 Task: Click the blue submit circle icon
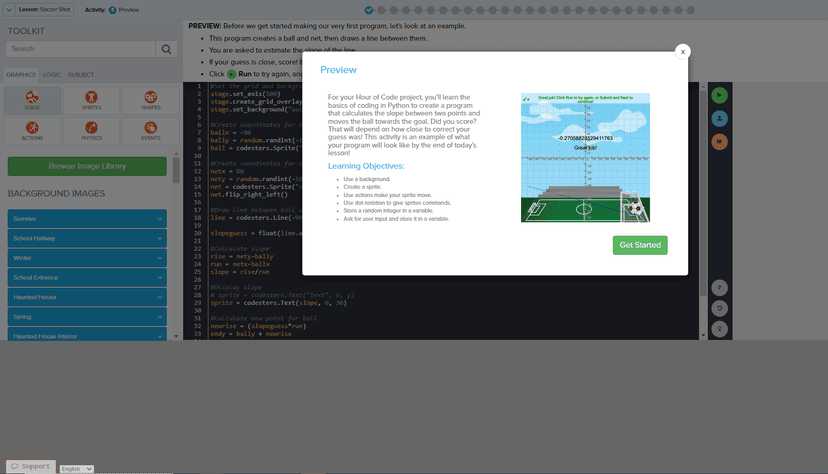(719, 119)
